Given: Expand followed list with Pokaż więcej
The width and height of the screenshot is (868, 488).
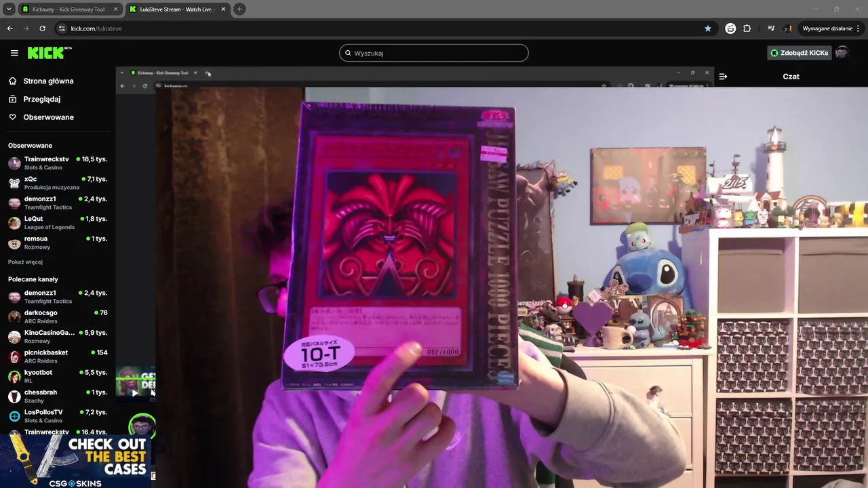Looking at the screenshot, I should point(25,262).
